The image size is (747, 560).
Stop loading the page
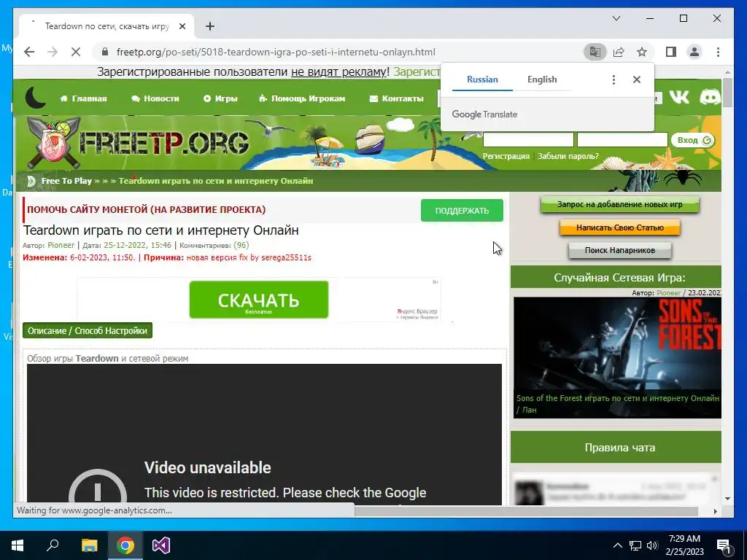[76, 52]
